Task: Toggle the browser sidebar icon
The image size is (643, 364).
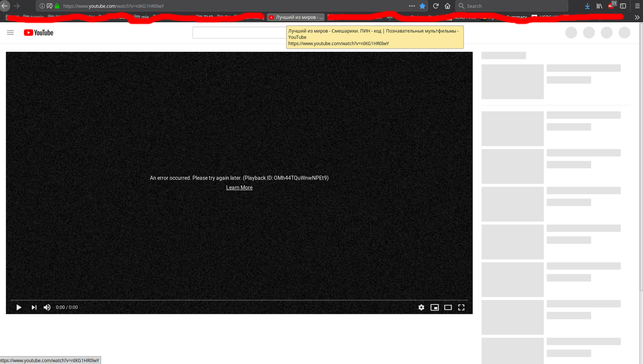Action: pyautogui.click(x=623, y=6)
